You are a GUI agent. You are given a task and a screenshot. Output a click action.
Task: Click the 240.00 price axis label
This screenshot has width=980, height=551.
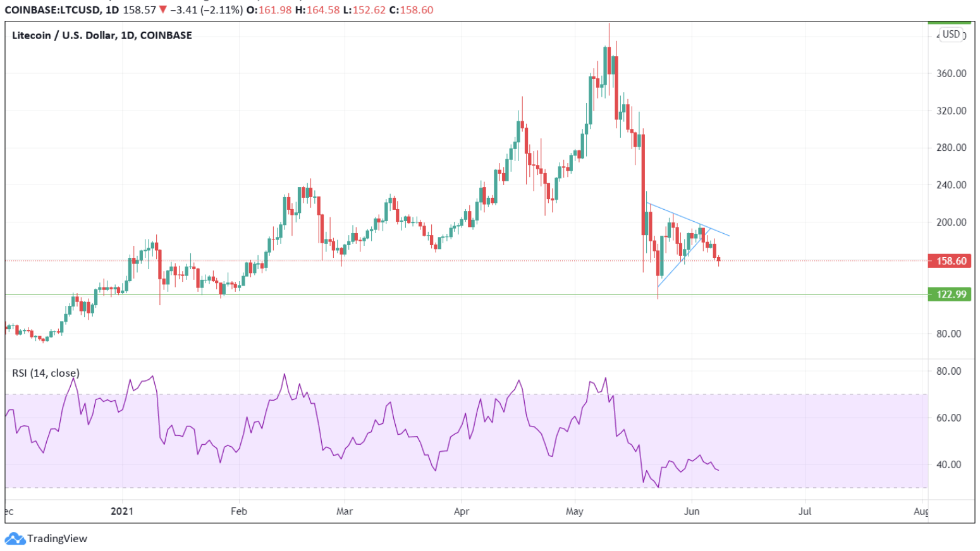point(951,185)
